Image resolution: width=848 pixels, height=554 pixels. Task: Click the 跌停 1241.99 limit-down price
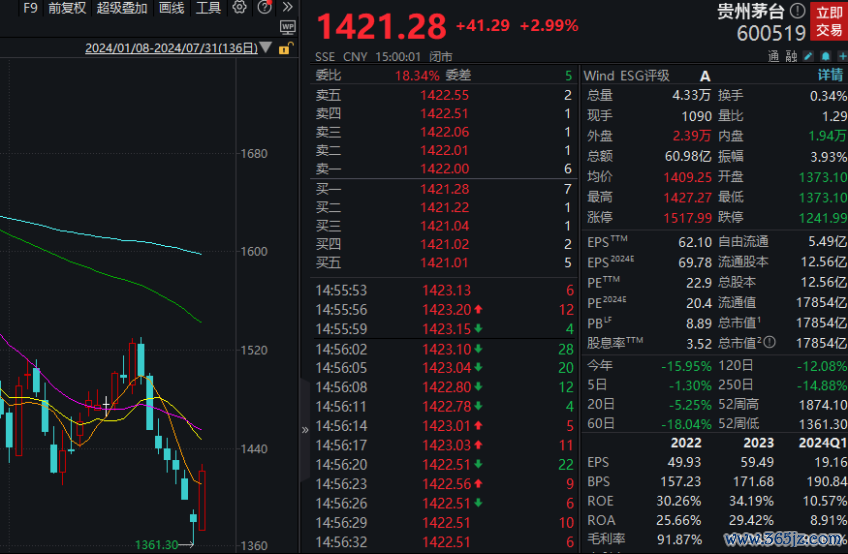[x=823, y=218]
